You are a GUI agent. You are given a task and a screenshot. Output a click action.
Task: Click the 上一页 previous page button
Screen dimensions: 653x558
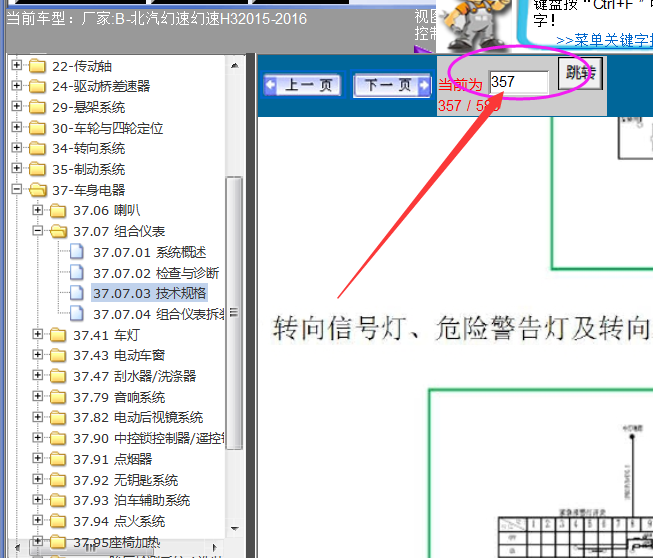[304, 85]
